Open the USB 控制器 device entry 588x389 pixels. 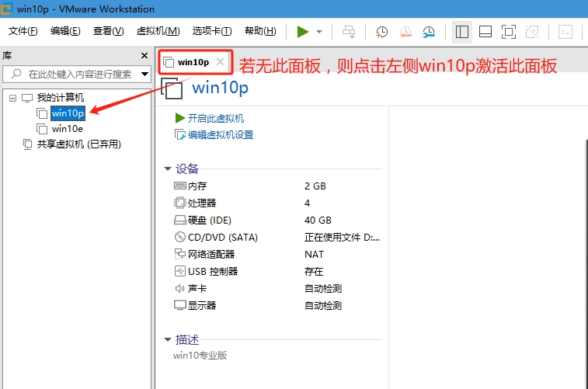(x=213, y=271)
